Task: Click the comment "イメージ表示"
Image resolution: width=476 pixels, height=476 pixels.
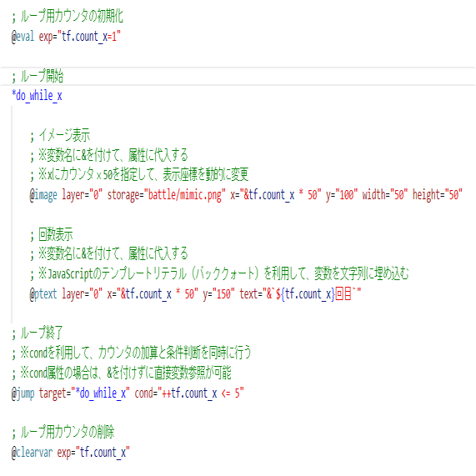Action: coord(60,135)
